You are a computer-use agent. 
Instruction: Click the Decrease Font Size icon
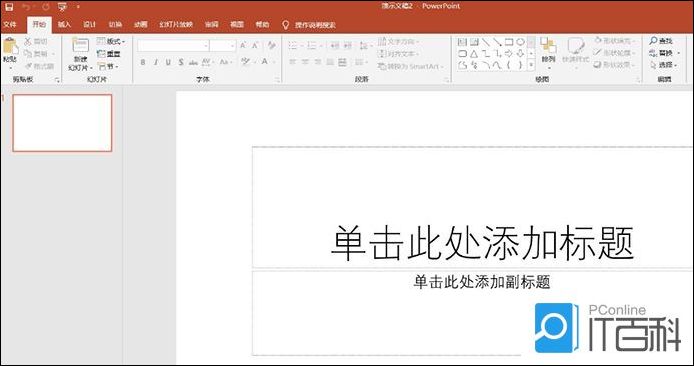255,46
